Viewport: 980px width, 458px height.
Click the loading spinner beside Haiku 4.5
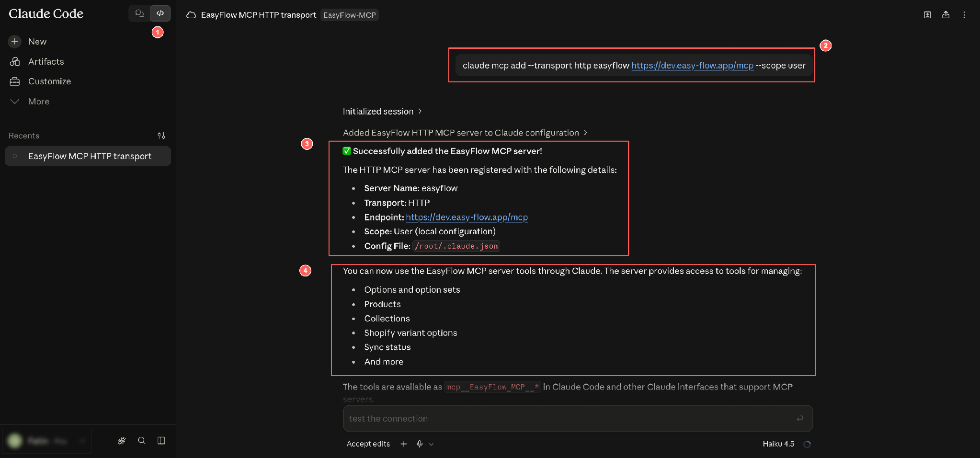click(x=807, y=444)
